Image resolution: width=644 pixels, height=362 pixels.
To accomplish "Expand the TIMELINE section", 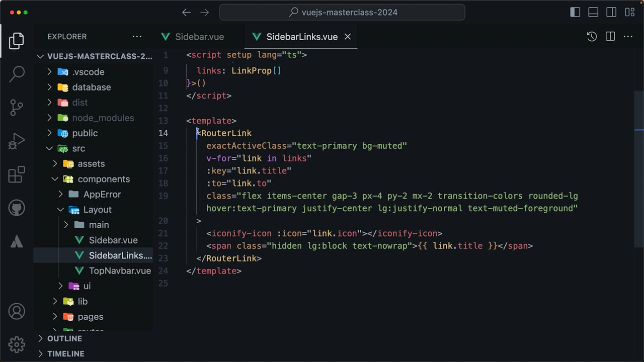I will click(x=93, y=353).
